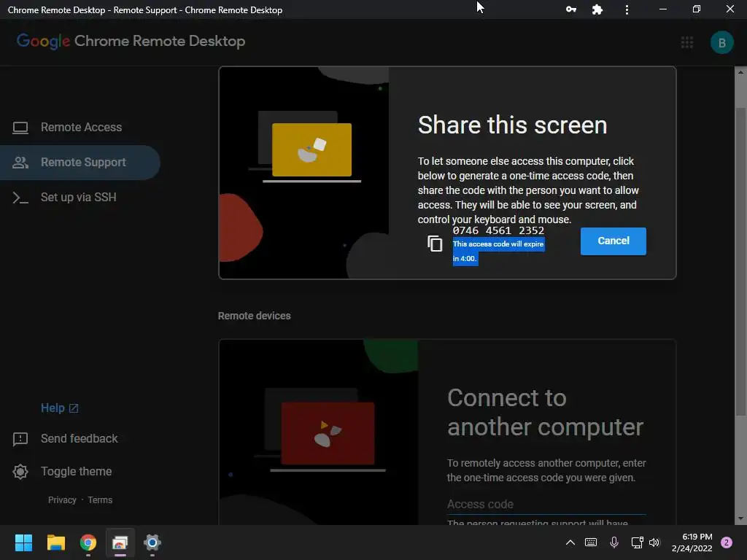This screenshot has width=747, height=560.
Task: Minimize the Chrome Remote Desktop window
Action: click(x=662, y=9)
